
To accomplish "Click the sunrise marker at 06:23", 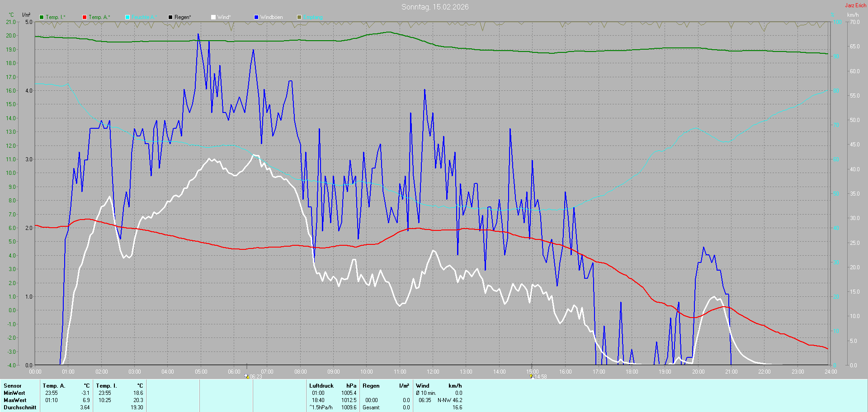I will [247, 376].
